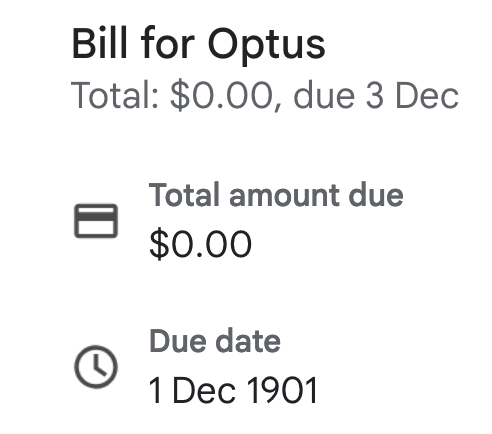
Task: Click the word 'amount' in the bold label
Action: (285, 196)
